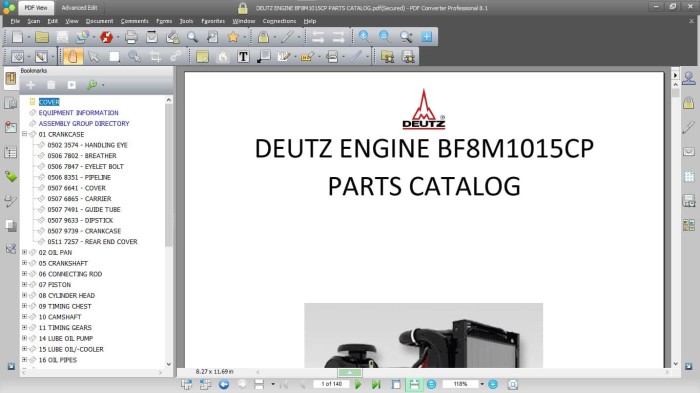Open the ASSEMBLY GROUP DIRECTORY bookmark
This screenshot has height=393, width=700.
[84, 124]
